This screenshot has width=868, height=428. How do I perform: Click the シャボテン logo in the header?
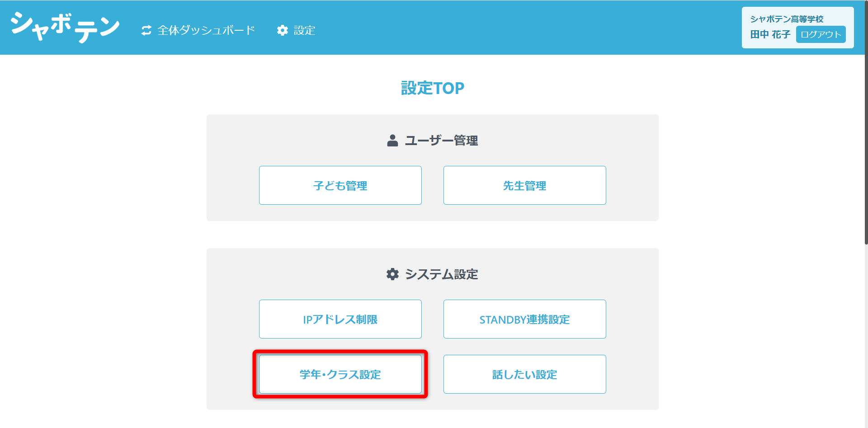click(65, 27)
